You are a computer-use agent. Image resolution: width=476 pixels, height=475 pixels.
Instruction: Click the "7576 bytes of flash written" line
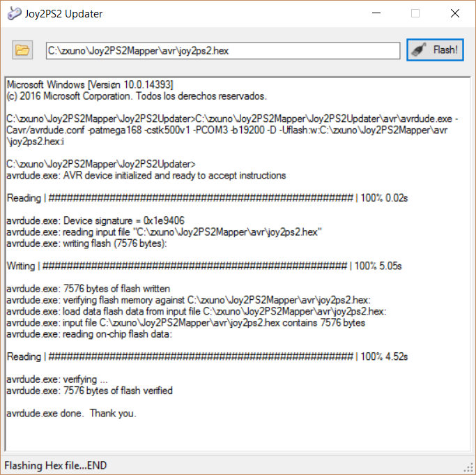coord(88,289)
